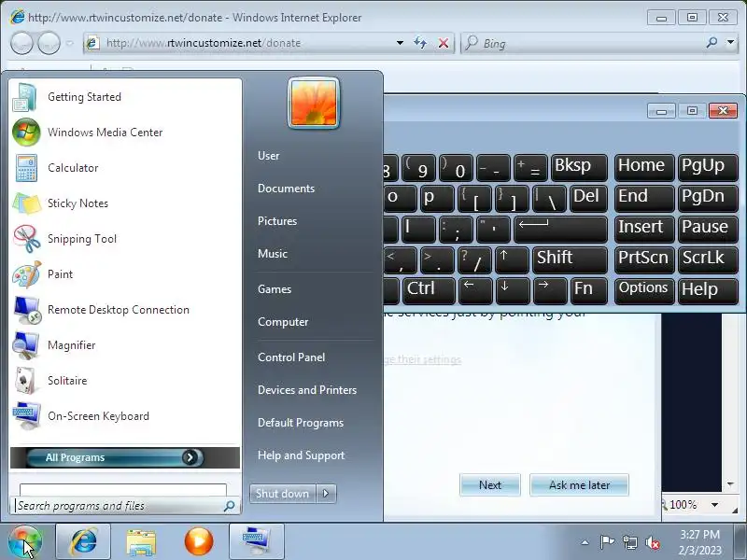
Task: Tap the Home key on keyboard
Action: 644,168
